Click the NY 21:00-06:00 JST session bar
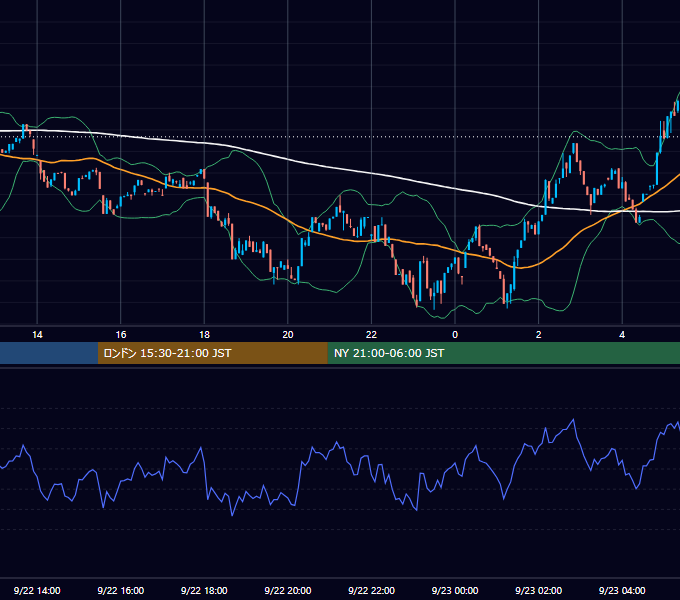The height and width of the screenshot is (600, 680). click(x=503, y=353)
